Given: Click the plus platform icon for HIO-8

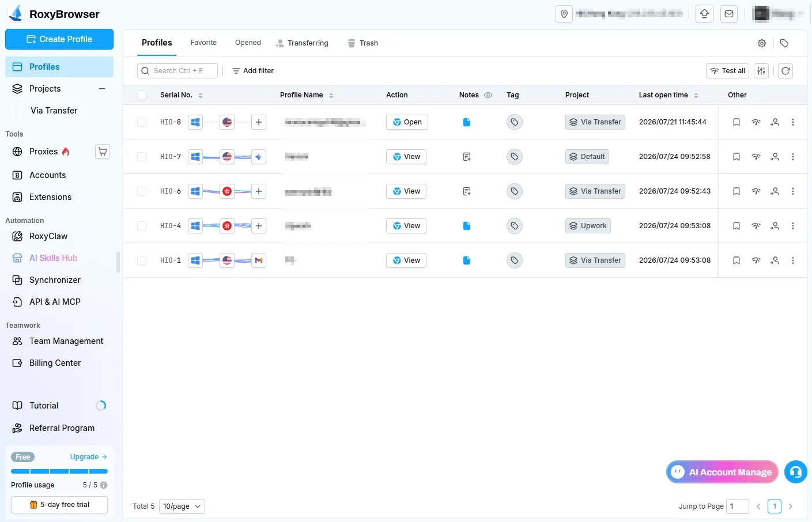Looking at the screenshot, I should point(259,122).
